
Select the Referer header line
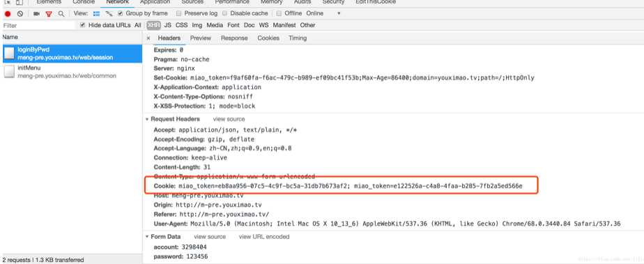coord(211,215)
